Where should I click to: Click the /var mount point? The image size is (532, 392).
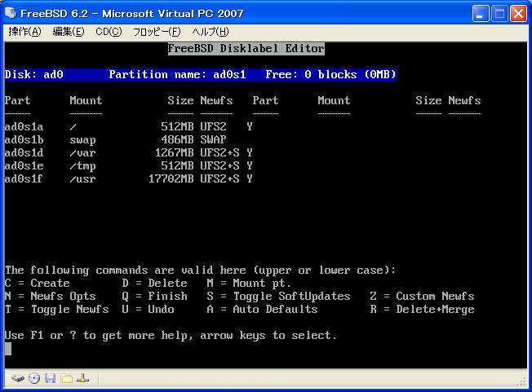(82, 152)
